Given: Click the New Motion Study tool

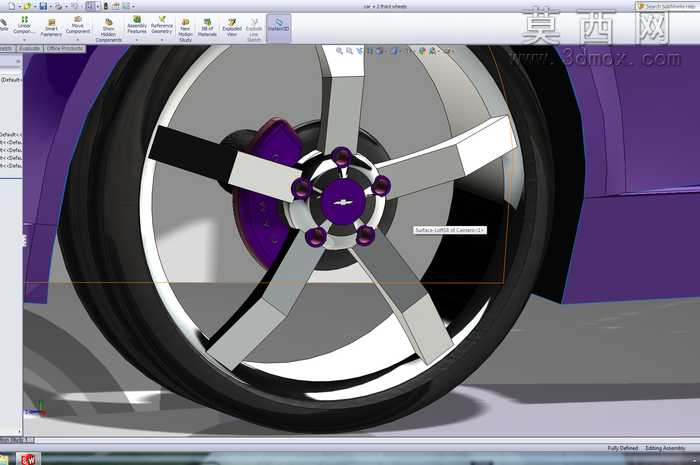Looking at the screenshot, I should click(185, 30).
